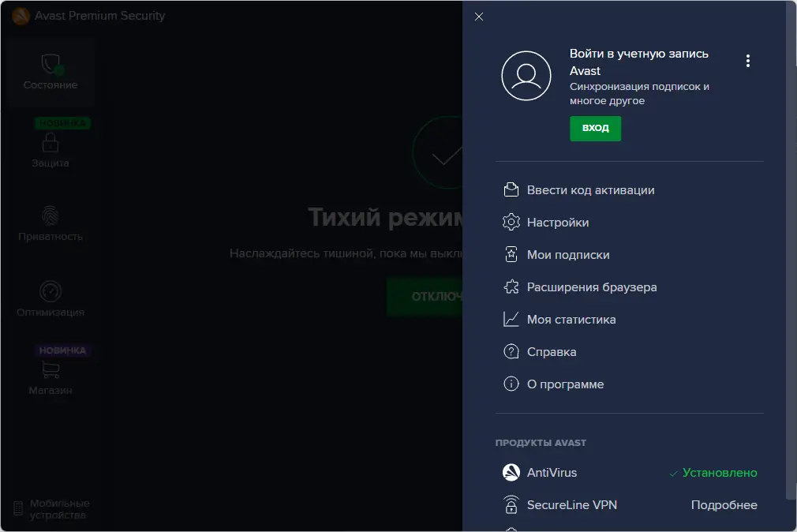Select the Приватность (Privacy) sidebar icon
This screenshot has height=532, width=797.
point(50,223)
